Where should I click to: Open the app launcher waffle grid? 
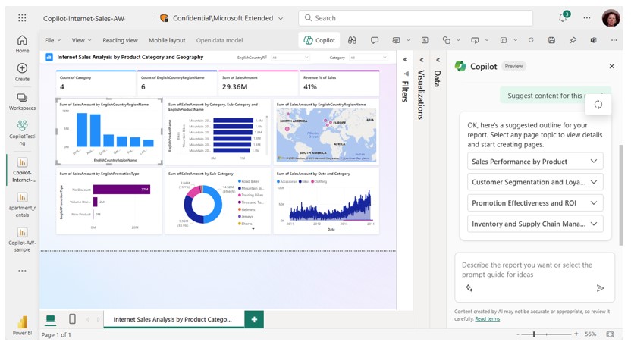22,18
